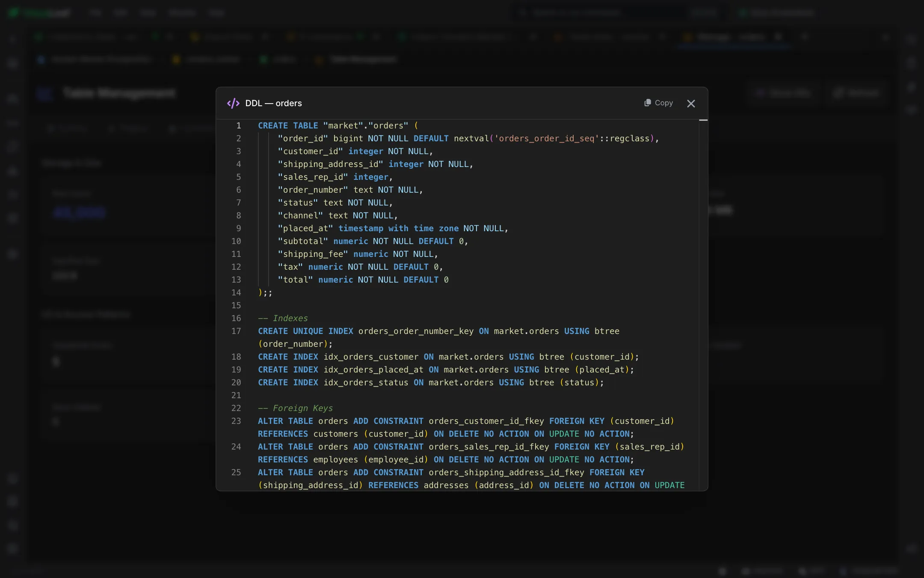Click the orders_sales_rep_id_fkey constraint line
924x578 pixels.
471,453
